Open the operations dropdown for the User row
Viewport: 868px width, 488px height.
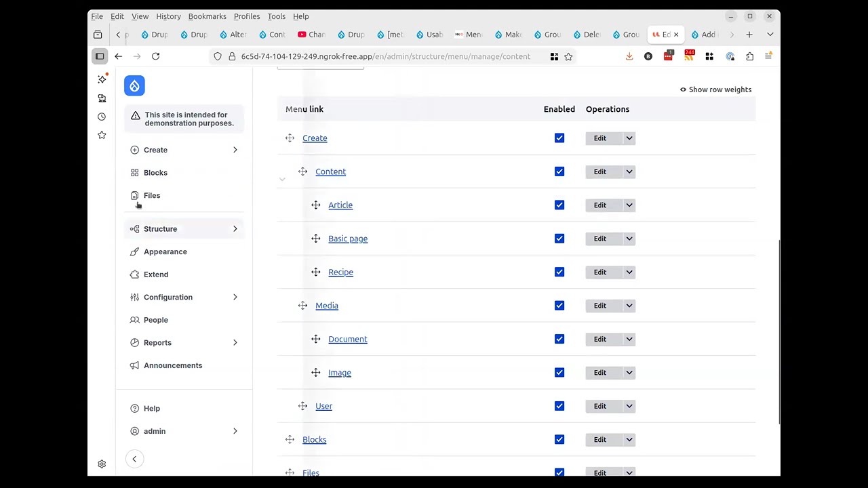pyautogui.click(x=629, y=406)
